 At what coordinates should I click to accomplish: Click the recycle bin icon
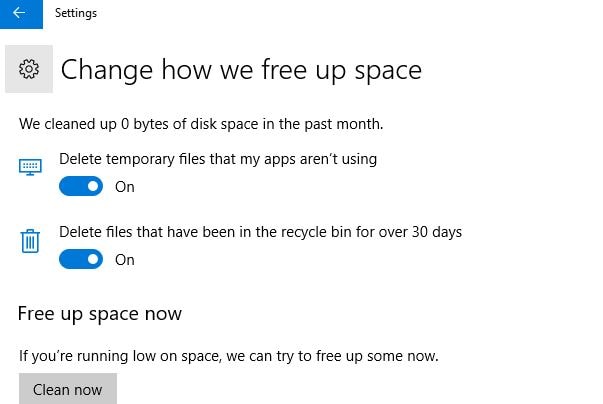[x=30, y=241]
